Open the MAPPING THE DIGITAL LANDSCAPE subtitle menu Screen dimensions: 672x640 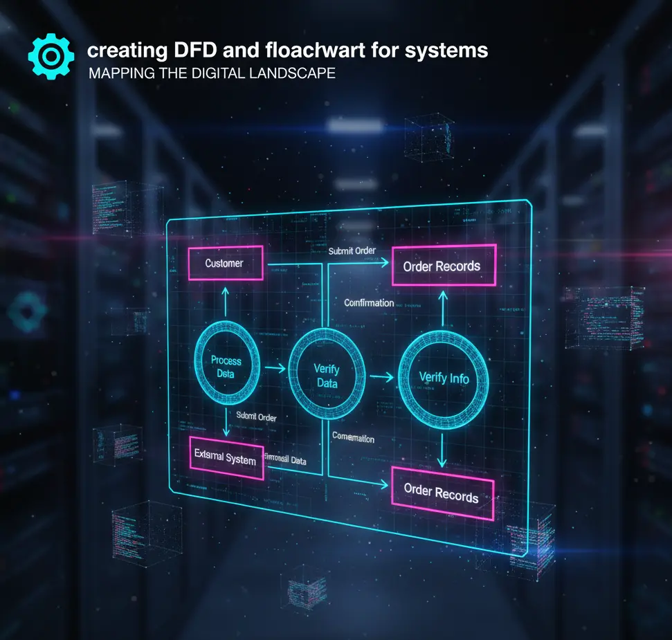click(211, 73)
